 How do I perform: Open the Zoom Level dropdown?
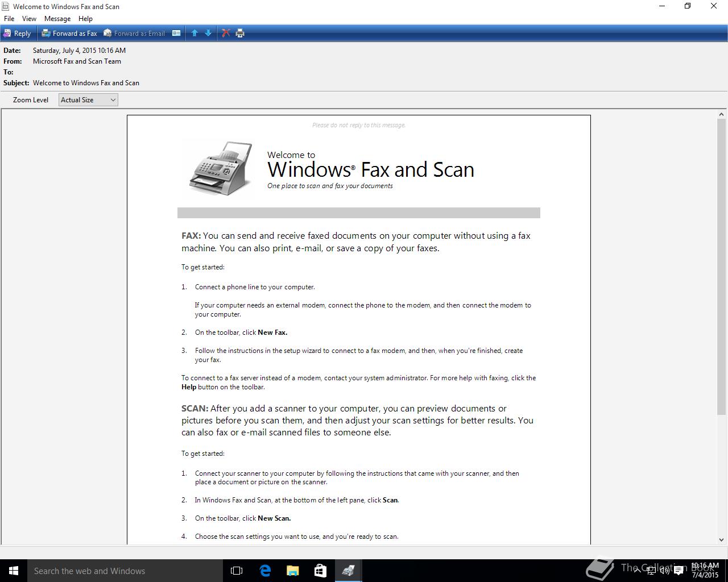[x=88, y=100]
